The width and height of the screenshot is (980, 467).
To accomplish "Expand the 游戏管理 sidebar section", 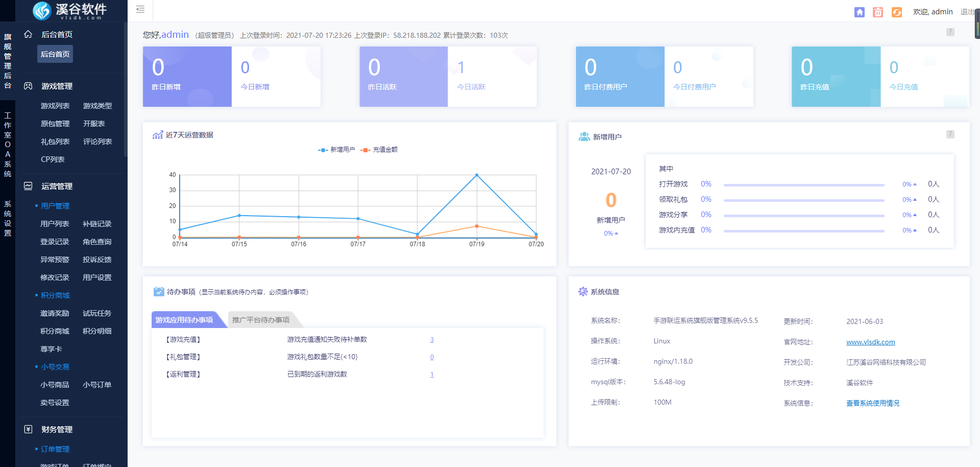I will [57, 86].
